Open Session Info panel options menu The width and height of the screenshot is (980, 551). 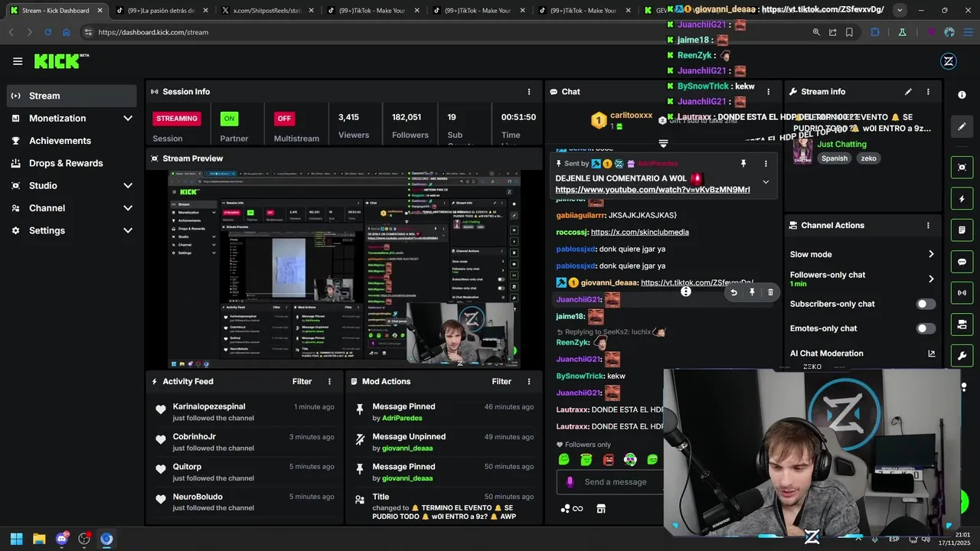(528, 92)
